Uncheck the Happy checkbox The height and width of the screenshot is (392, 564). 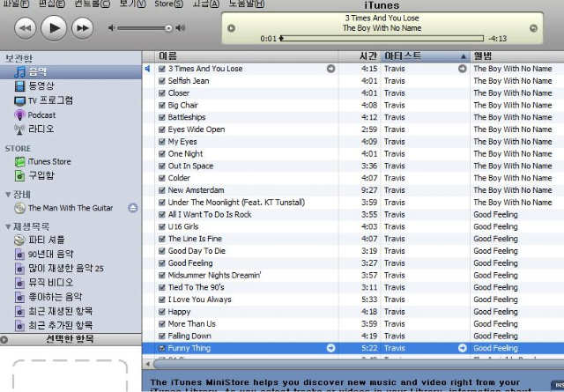[x=162, y=312]
